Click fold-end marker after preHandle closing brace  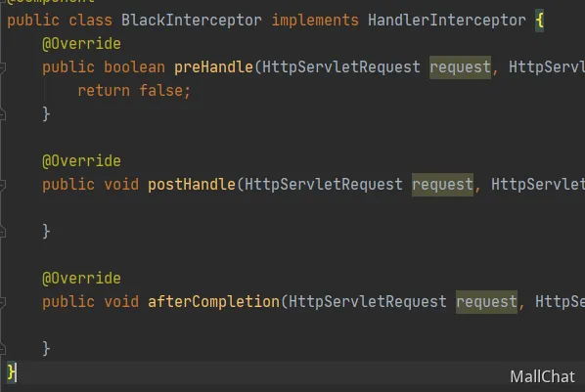click(x=2, y=114)
